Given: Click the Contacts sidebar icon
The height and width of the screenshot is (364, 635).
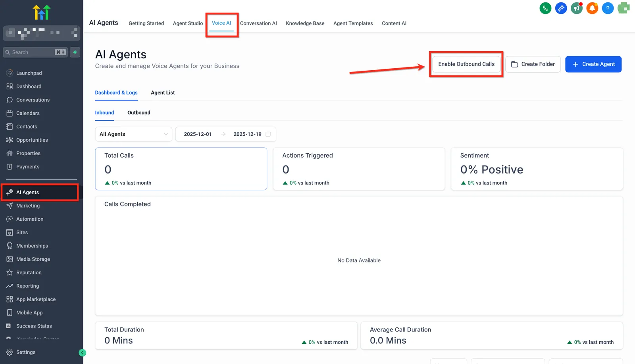Looking at the screenshot, I should coord(10,127).
